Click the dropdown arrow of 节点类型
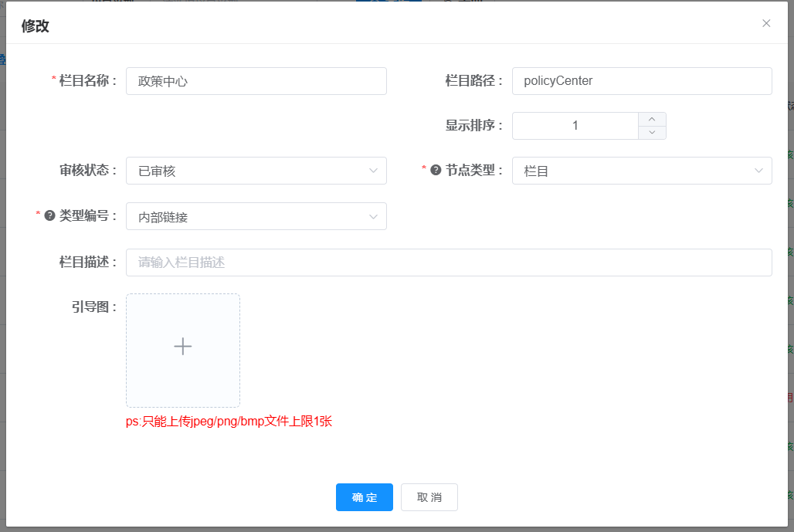Screen dimensions: 794x532 (758, 171)
